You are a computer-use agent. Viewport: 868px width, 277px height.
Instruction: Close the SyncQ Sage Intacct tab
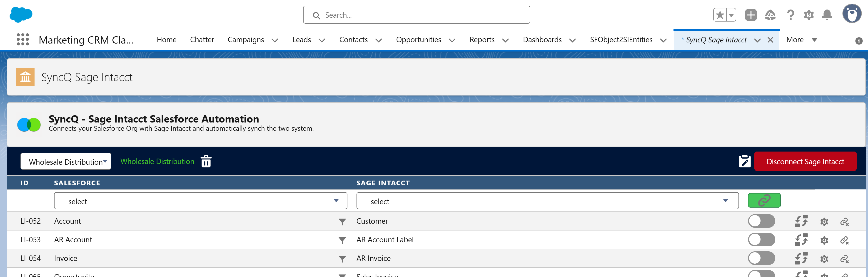click(770, 40)
